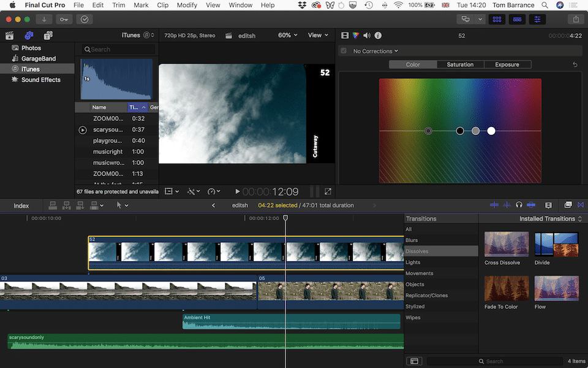Click the Index button
This screenshot has width=588, height=368.
click(x=21, y=205)
